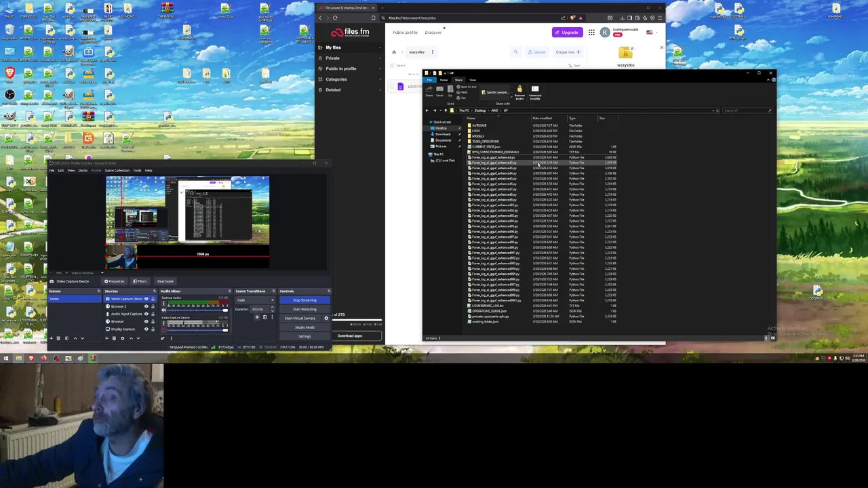Lock the Audio Input Capture source
The height and width of the screenshot is (488, 868).
coord(153,314)
